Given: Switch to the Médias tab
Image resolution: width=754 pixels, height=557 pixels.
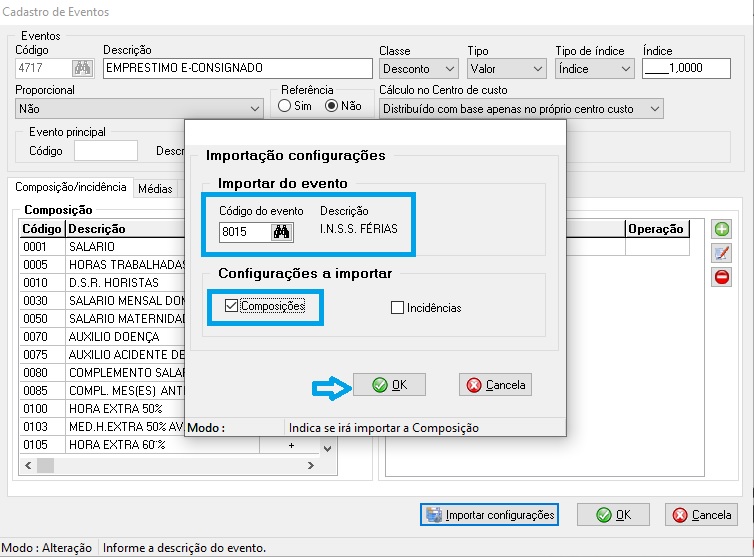Looking at the screenshot, I should click(155, 188).
